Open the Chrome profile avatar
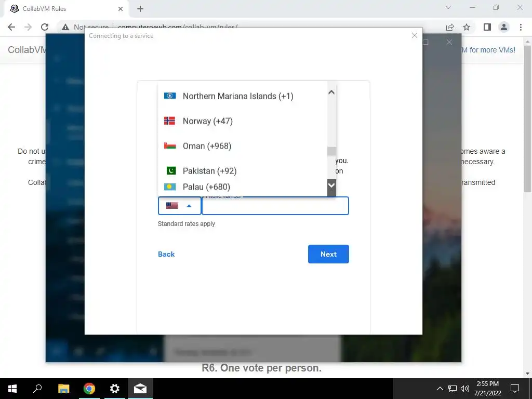The image size is (532, 399). click(x=504, y=27)
